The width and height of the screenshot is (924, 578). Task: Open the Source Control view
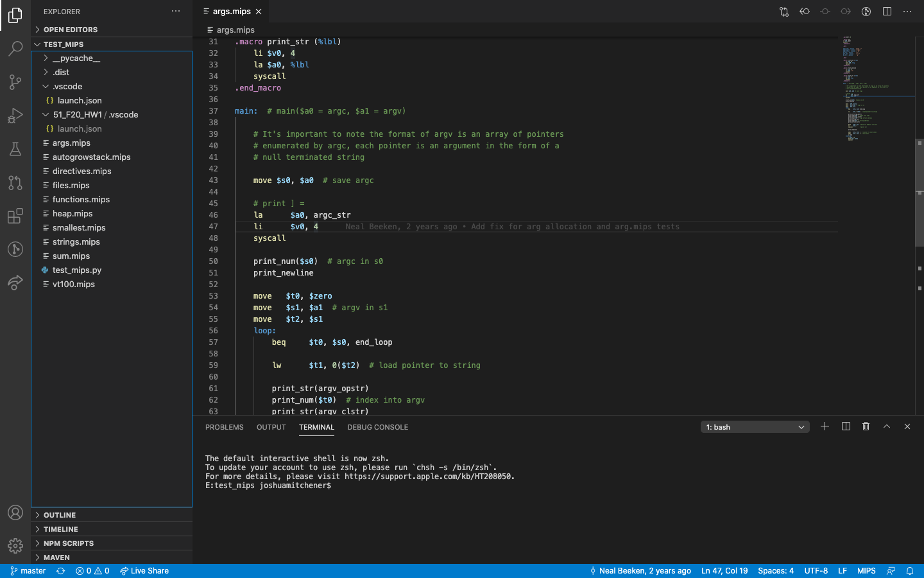15,82
